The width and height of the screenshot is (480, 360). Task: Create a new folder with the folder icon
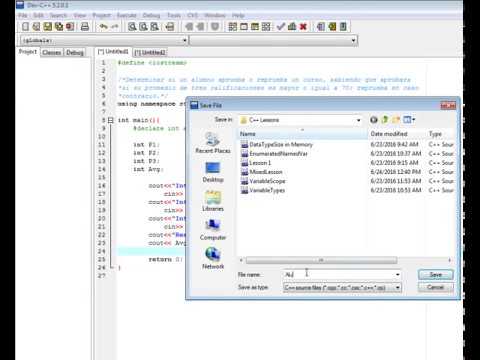(396, 120)
